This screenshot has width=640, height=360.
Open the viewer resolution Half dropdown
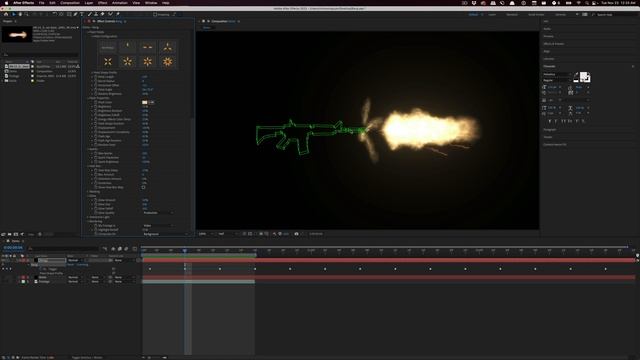227,234
